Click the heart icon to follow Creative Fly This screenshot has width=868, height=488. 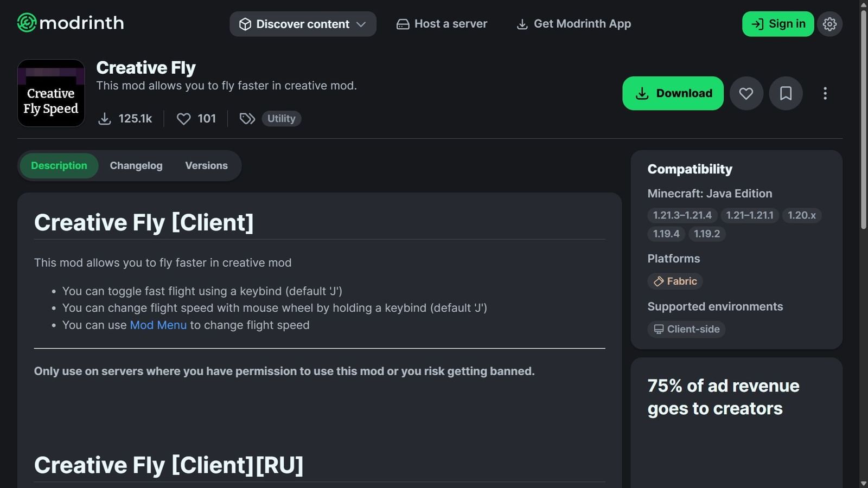746,93
